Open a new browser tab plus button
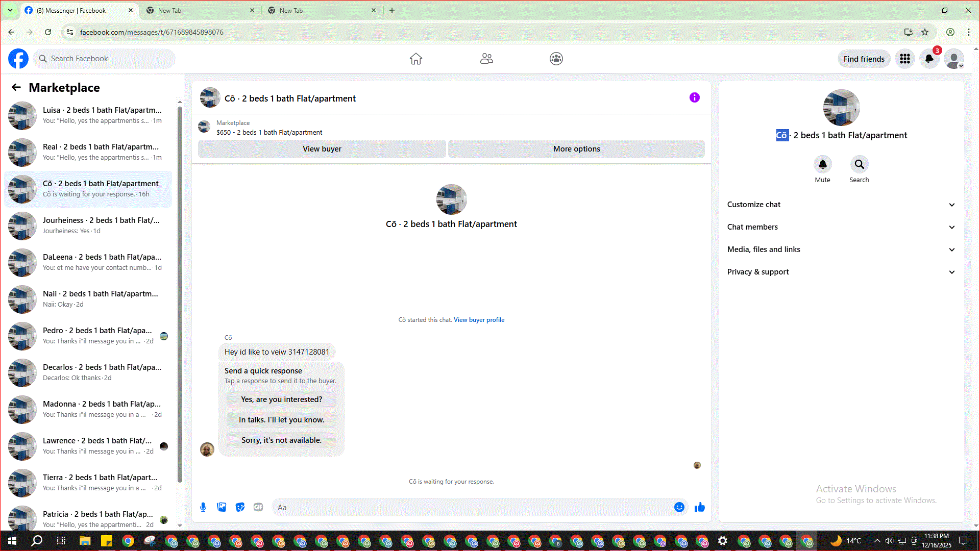 (392, 10)
